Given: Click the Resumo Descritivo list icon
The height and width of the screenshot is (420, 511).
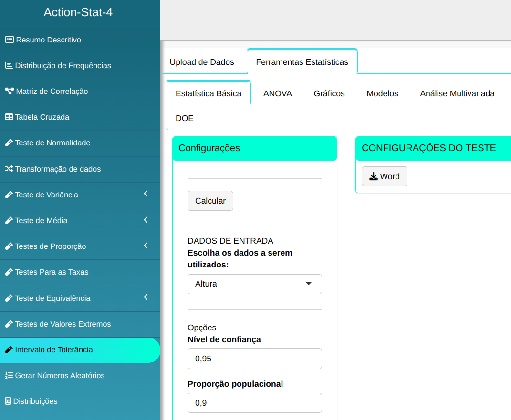Looking at the screenshot, I should pyautogui.click(x=9, y=40).
